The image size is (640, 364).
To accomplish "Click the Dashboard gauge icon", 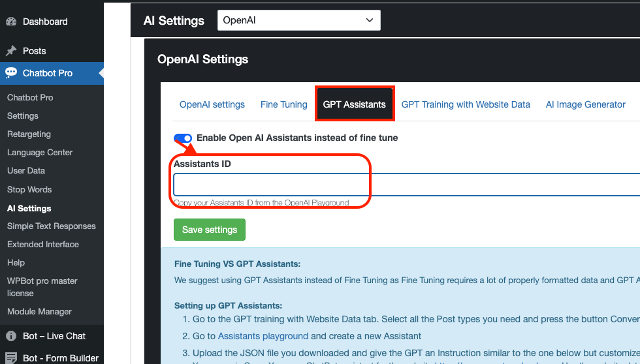I will point(12,22).
